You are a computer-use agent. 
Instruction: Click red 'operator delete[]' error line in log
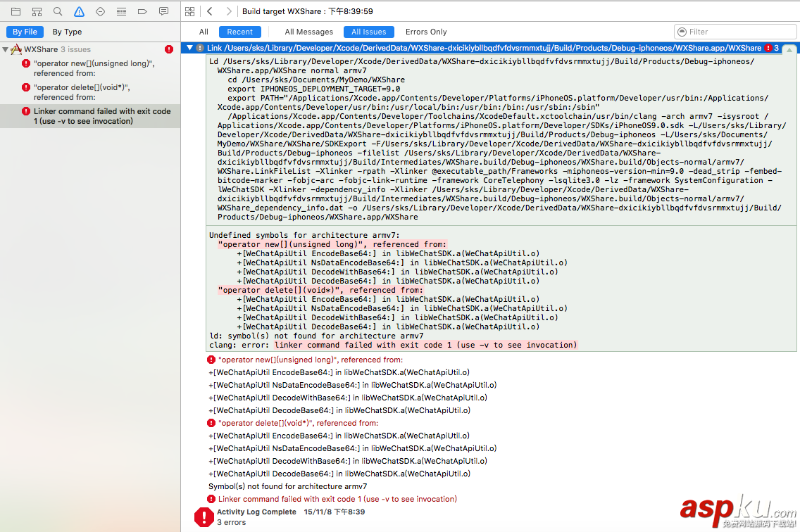pos(298,423)
